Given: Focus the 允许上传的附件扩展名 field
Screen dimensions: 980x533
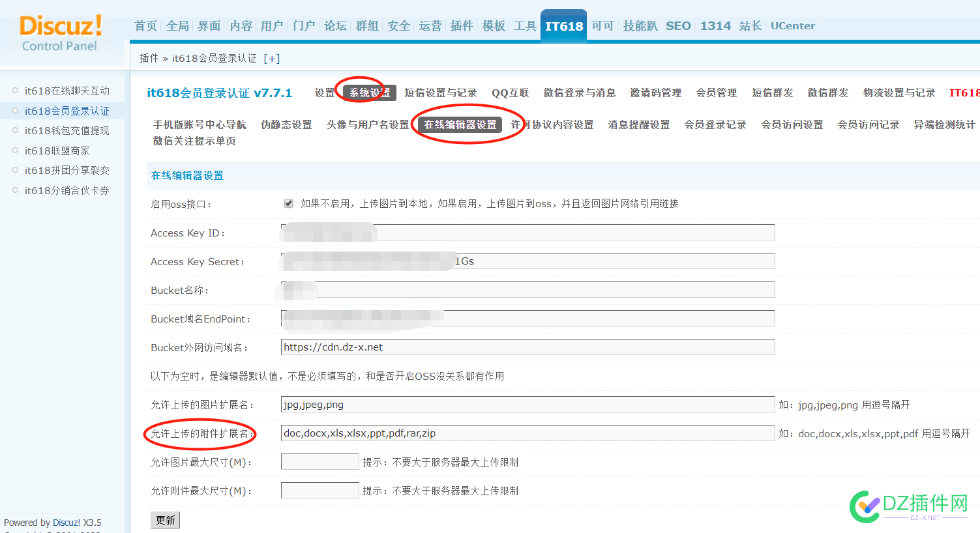Looking at the screenshot, I should click(x=528, y=433).
